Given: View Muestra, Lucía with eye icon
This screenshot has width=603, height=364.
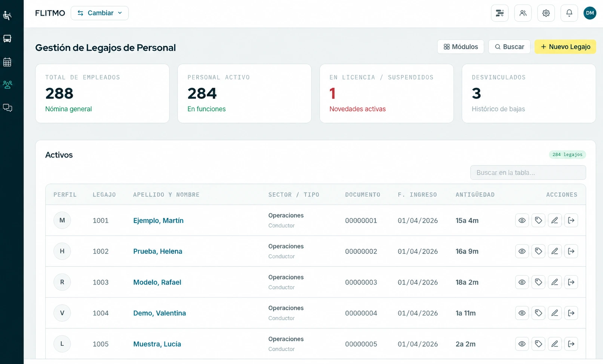Looking at the screenshot, I should pos(522,344).
